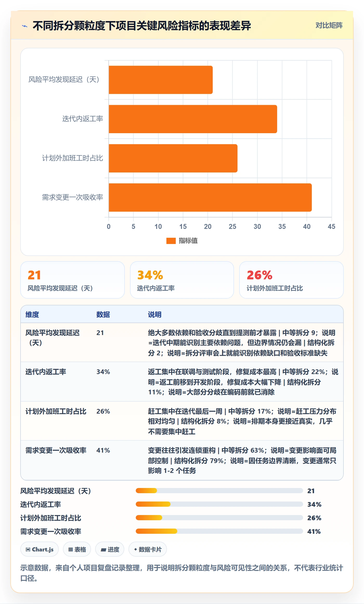Select the 41% cell in the table

click(x=103, y=450)
